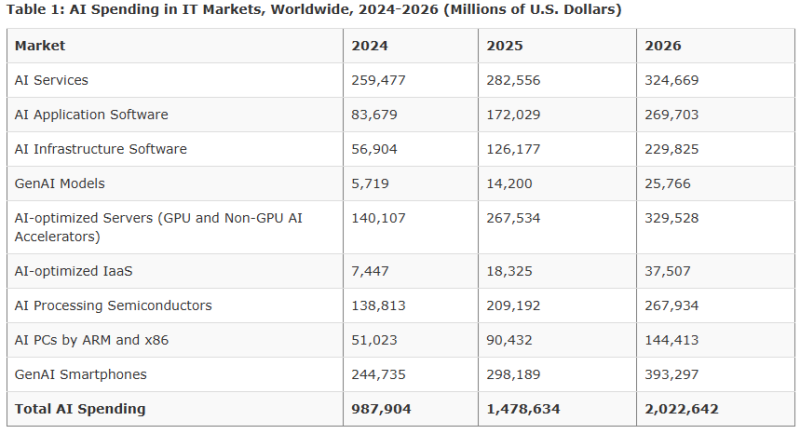This screenshot has width=800, height=434.
Task: Select the 2026 column header
Action: pyautogui.click(x=663, y=46)
